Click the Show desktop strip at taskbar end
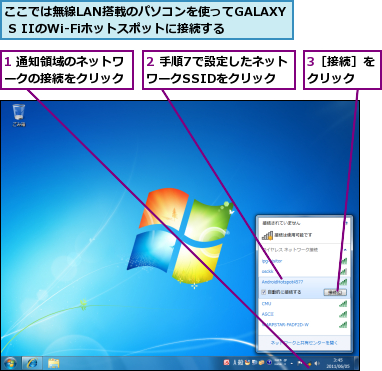382x371 pixels. click(356, 363)
